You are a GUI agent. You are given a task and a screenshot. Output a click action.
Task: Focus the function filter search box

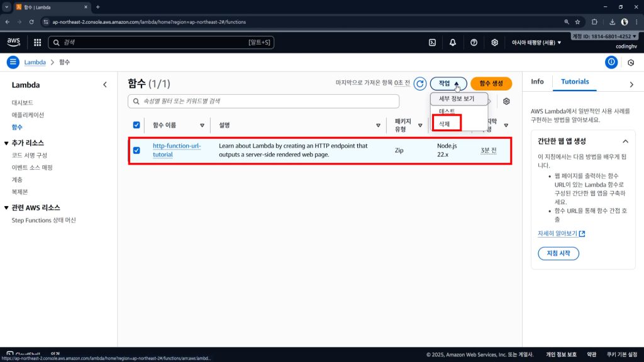point(264,101)
